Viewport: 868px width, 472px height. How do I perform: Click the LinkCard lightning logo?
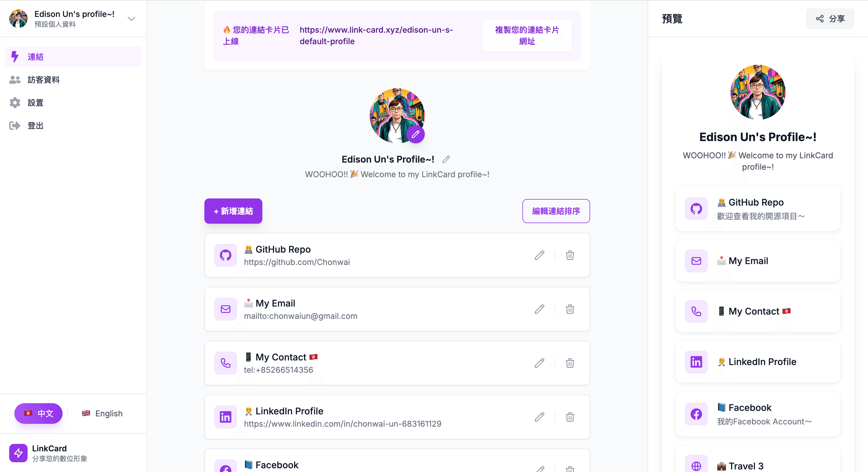(x=18, y=453)
